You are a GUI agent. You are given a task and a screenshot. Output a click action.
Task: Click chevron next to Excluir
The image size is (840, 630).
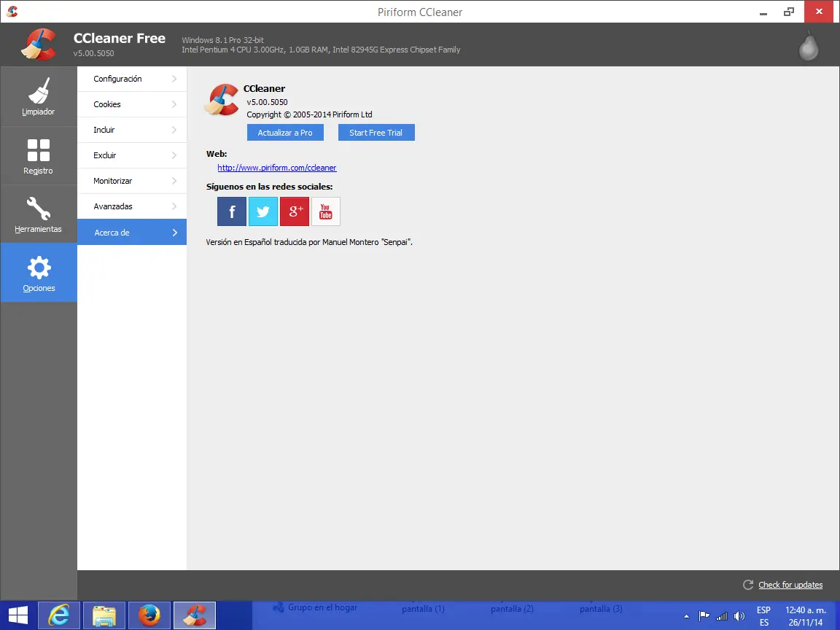(x=174, y=155)
